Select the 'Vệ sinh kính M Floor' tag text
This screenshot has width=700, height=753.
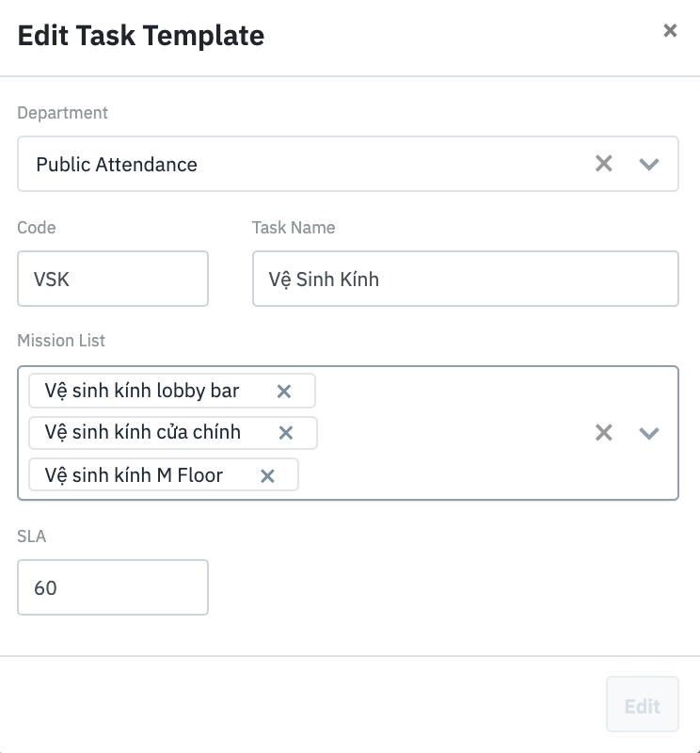tap(134, 475)
